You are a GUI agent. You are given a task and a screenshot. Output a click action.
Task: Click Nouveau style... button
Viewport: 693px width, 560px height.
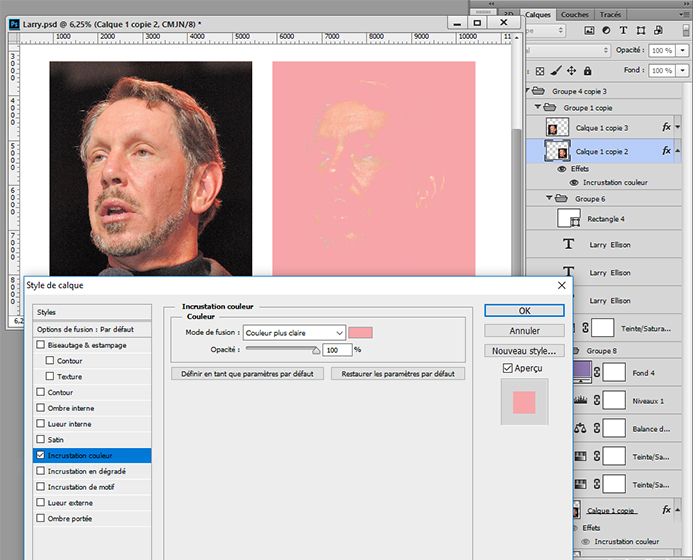coord(524,351)
